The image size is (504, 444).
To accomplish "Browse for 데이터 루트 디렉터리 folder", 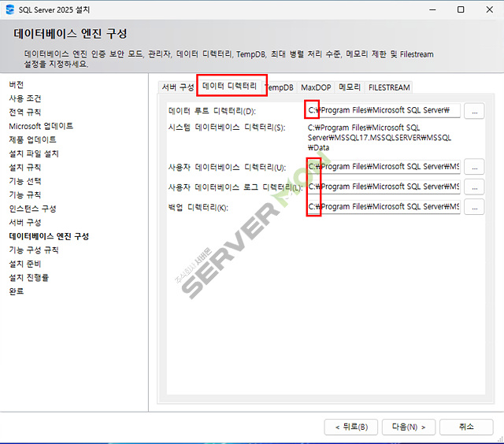I will click(474, 111).
